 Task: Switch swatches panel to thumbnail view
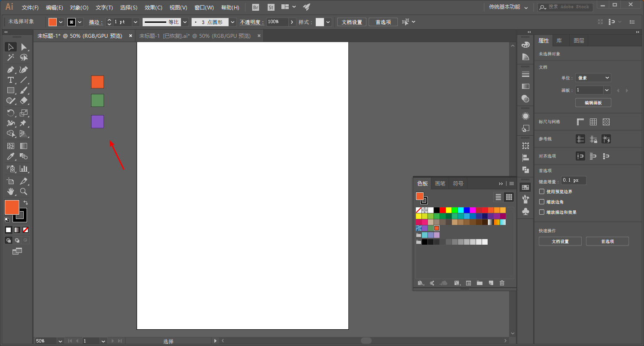tap(509, 197)
